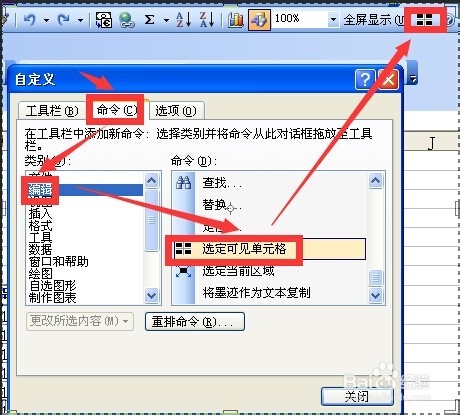
Task: Click Select Visible Cells icon on toolbar
Action: (x=425, y=20)
